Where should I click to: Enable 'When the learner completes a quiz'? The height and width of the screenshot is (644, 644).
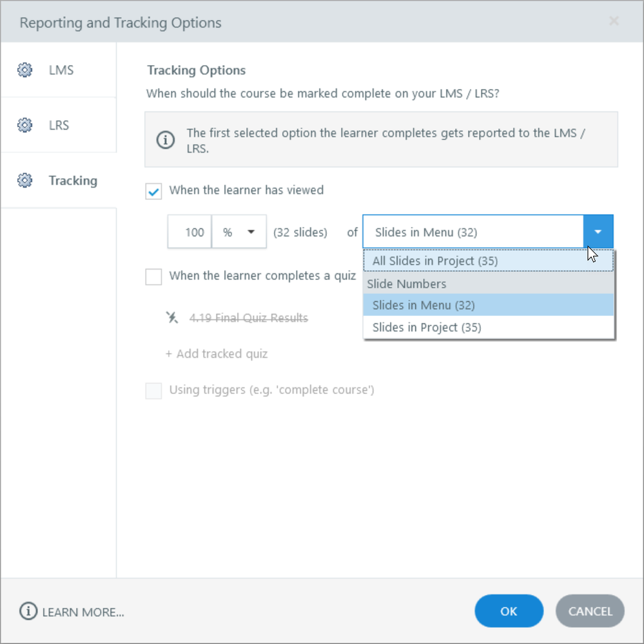[153, 277]
